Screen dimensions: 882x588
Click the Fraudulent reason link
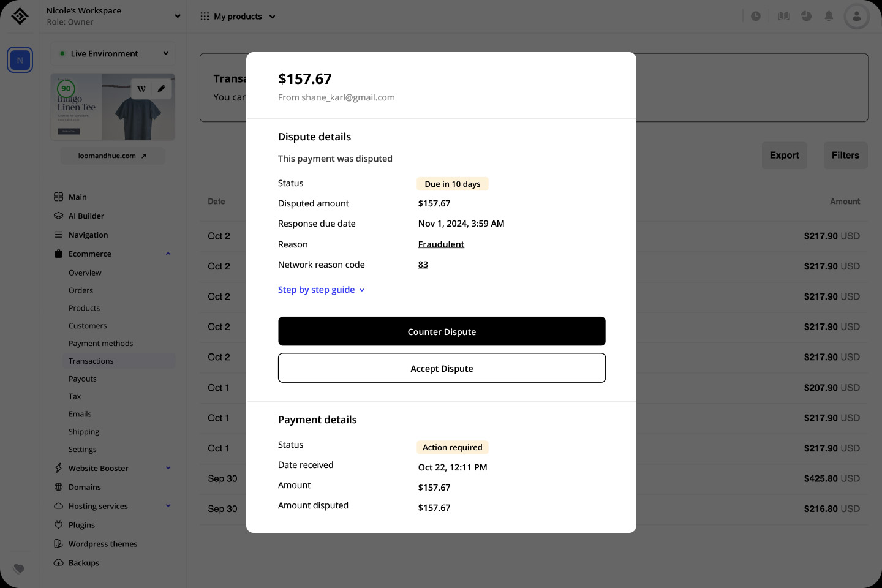coord(441,244)
